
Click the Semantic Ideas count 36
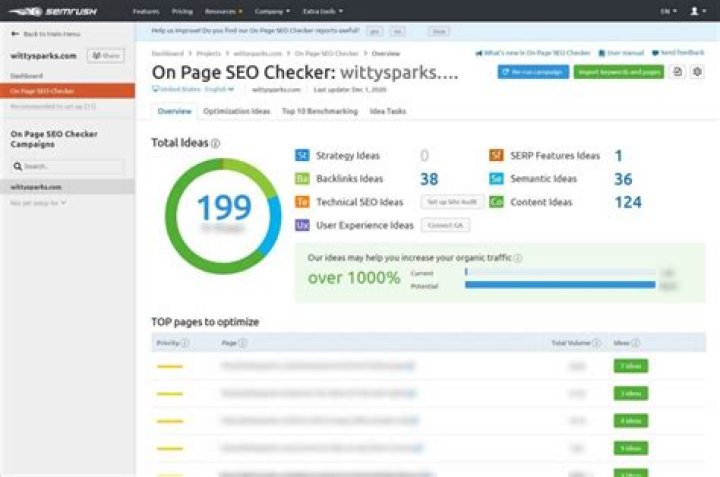tap(623, 179)
